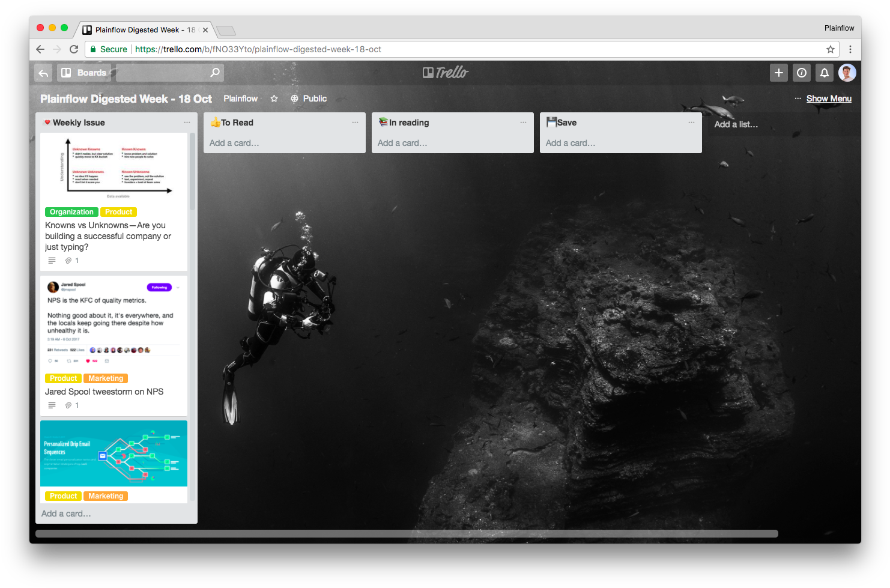Add a card to the Save list
The width and height of the screenshot is (890, 588).
pos(569,143)
